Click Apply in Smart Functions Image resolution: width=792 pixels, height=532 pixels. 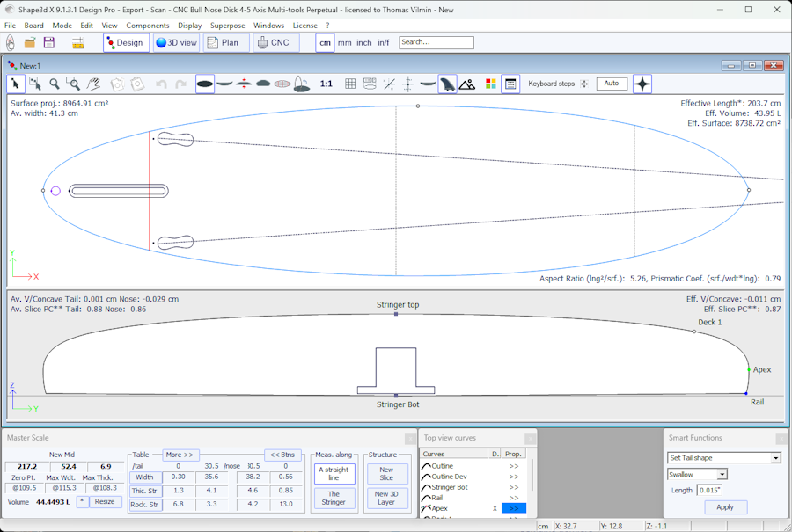(x=725, y=507)
